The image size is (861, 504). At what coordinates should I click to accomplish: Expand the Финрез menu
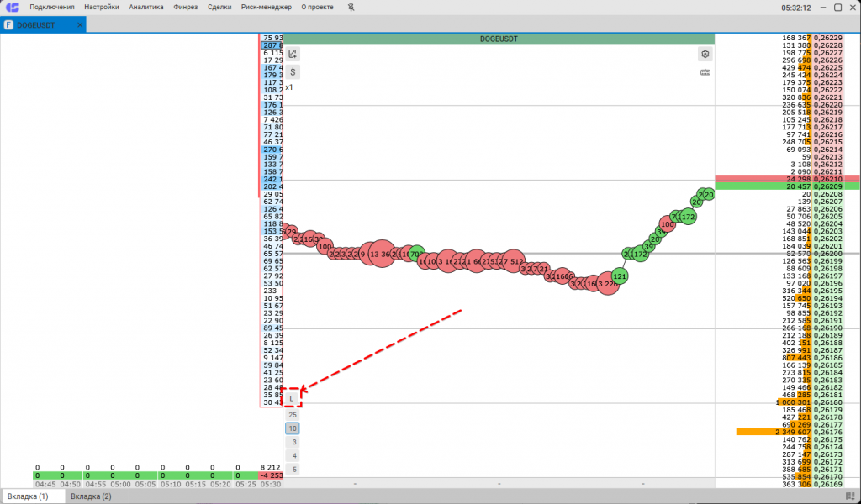[185, 8]
